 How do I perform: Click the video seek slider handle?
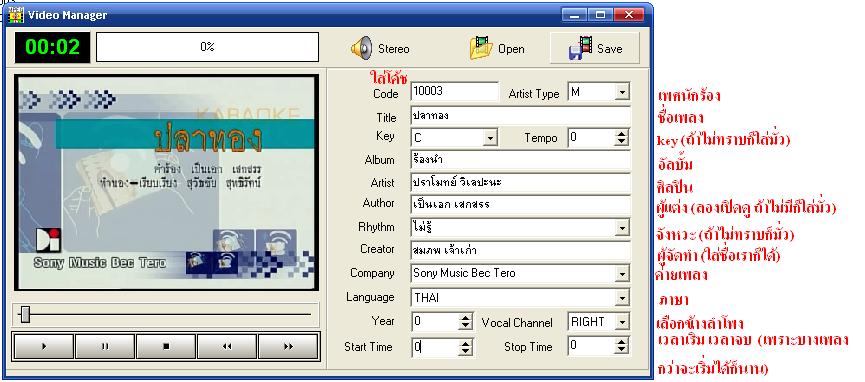click(x=24, y=315)
